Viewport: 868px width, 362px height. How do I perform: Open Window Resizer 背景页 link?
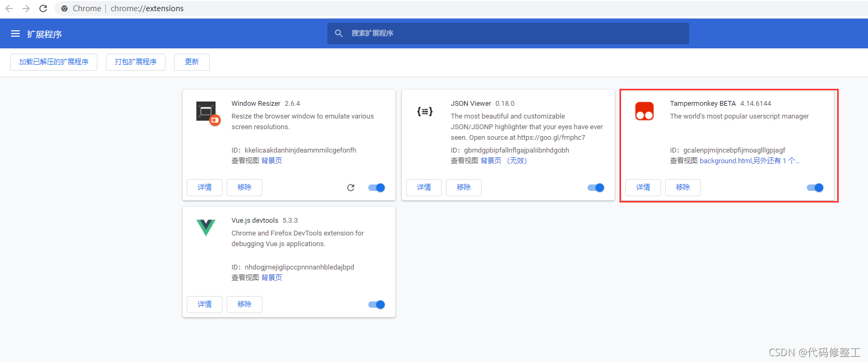click(271, 161)
